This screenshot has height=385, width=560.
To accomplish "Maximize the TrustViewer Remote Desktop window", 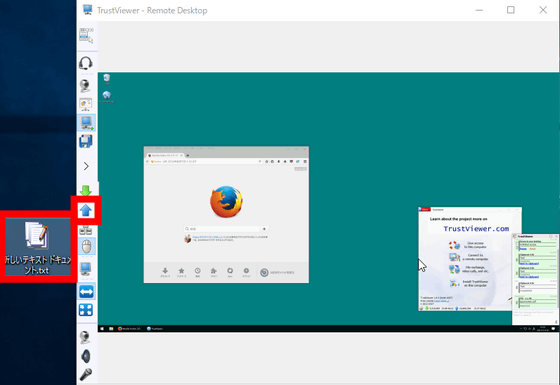I will point(511,10).
